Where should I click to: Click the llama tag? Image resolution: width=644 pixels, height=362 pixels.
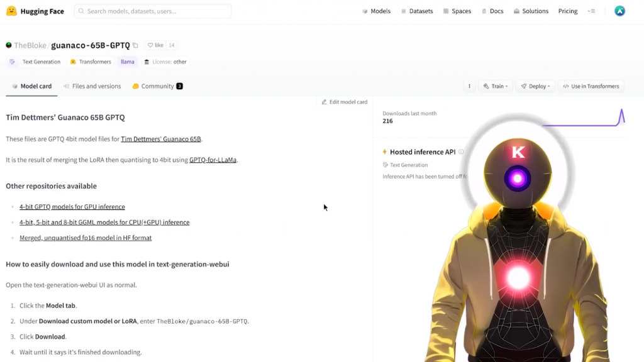[x=127, y=62]
